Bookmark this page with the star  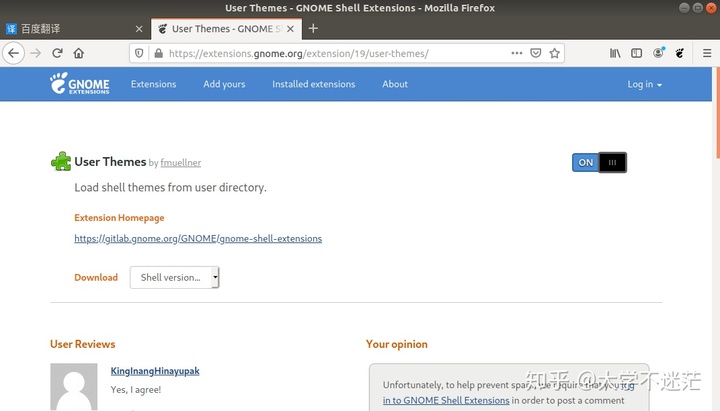click(x=554, y=53)
